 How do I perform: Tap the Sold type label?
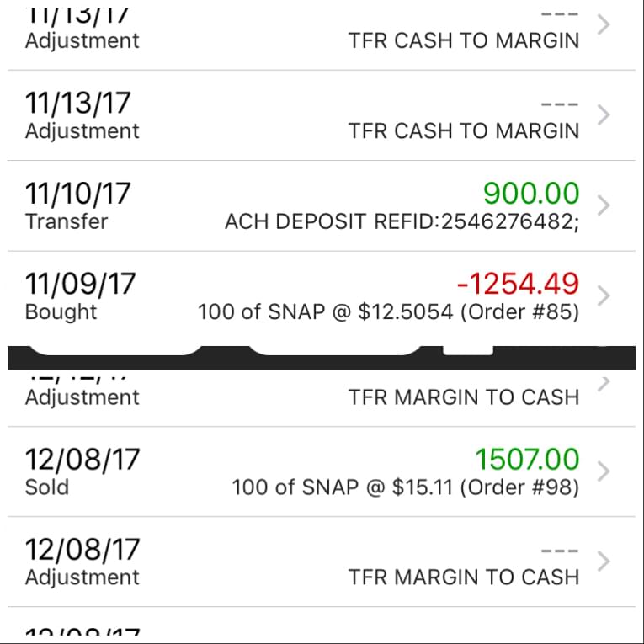[47, 487]
